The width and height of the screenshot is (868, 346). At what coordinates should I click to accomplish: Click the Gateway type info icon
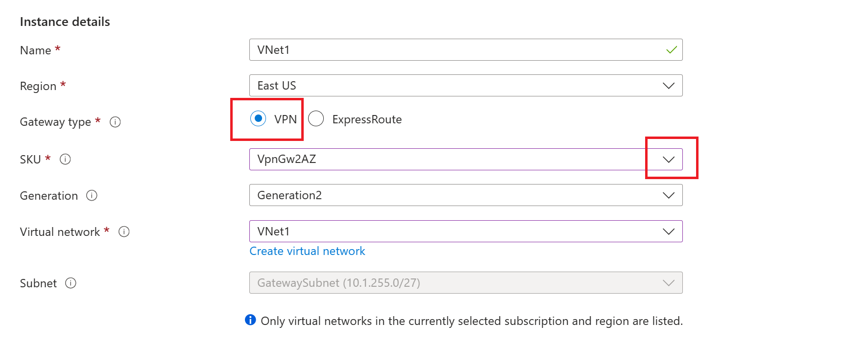pyautogui.click(x=115, y=122)
